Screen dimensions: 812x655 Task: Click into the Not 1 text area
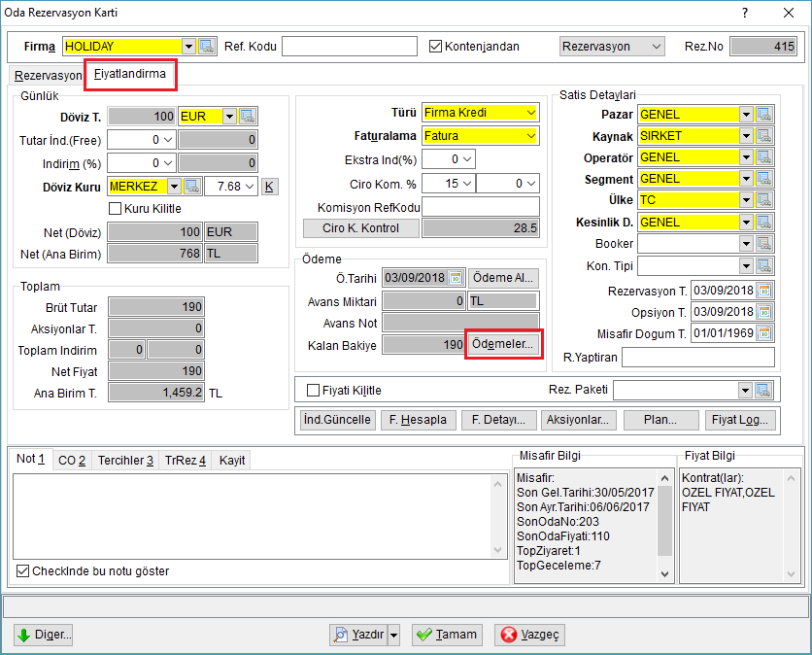253,516
